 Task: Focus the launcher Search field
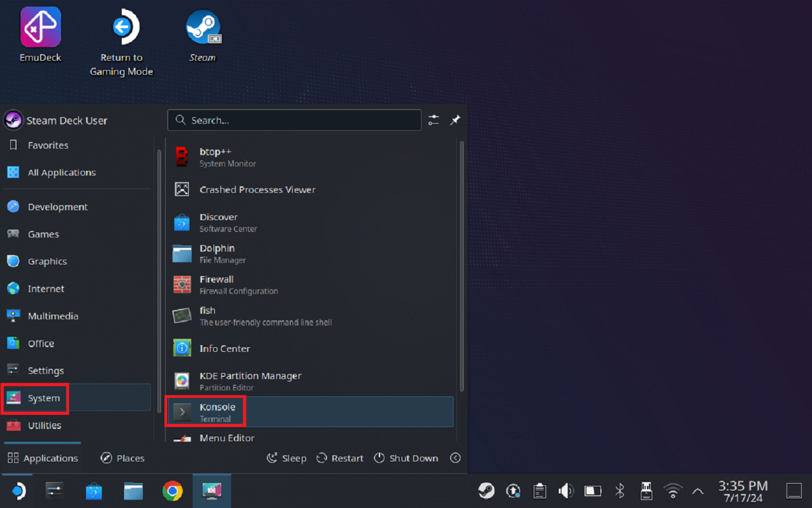(295, 120)
